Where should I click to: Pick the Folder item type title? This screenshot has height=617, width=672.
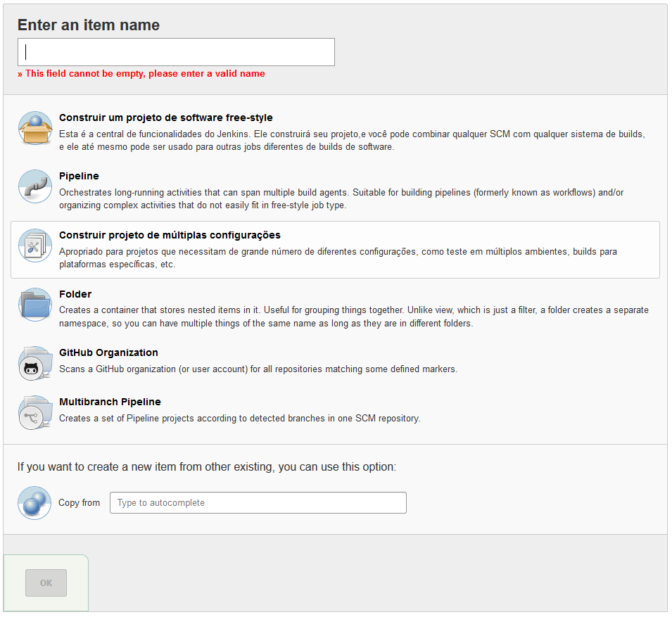coord(75,294)
